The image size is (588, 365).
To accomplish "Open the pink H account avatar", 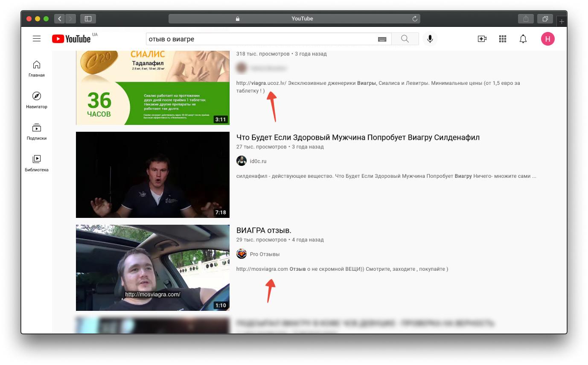I will 548,39.
